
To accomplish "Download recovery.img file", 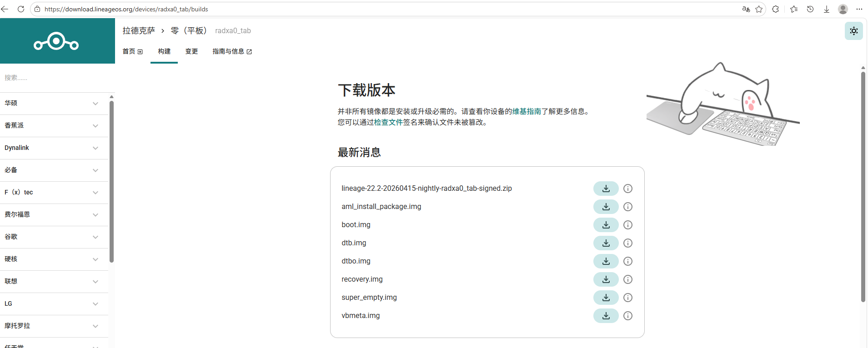I will pyautogui.click(x=606, y=279).
